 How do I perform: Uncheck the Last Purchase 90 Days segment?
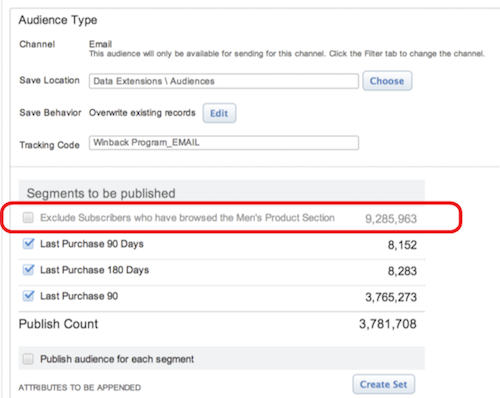click(28, 244)
